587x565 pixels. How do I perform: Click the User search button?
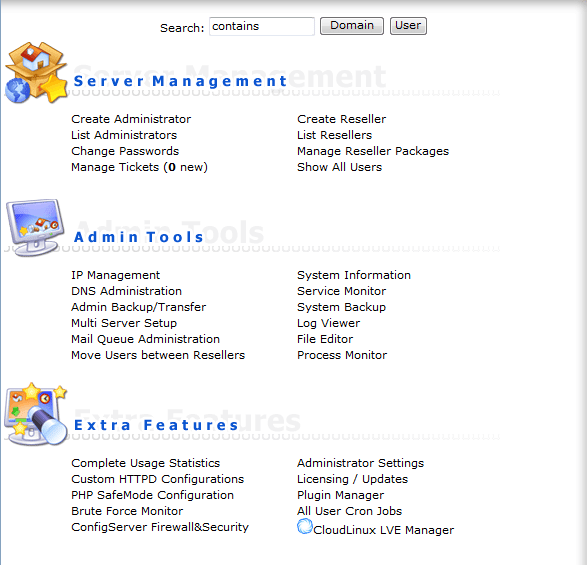coord(408,26)
